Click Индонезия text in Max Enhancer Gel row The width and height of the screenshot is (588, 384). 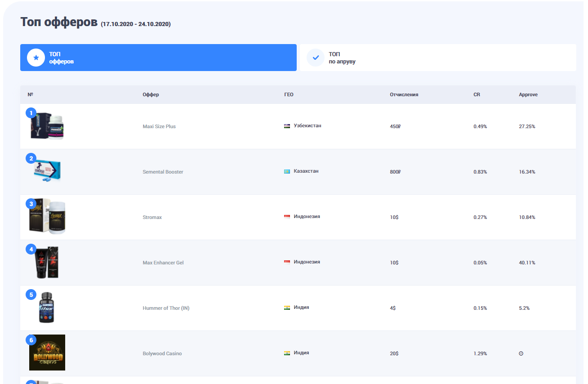[x=307, y=262]
